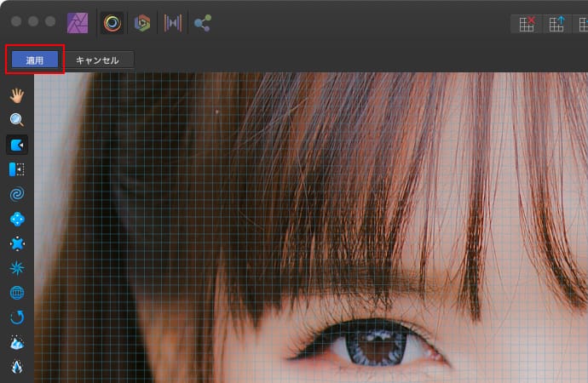This screenshot has width=588, height=383.
Task: Select the Liquify Push Forward tool
Action: point(17,145)
